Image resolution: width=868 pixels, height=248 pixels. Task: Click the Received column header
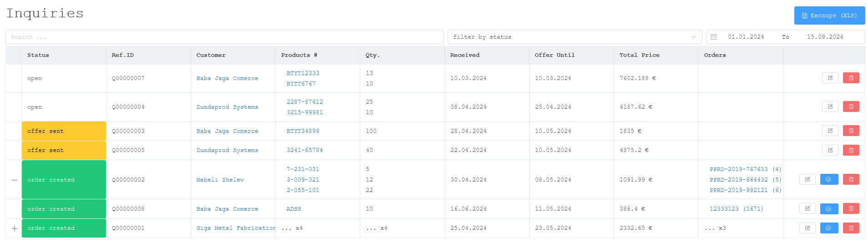point(487,55)
